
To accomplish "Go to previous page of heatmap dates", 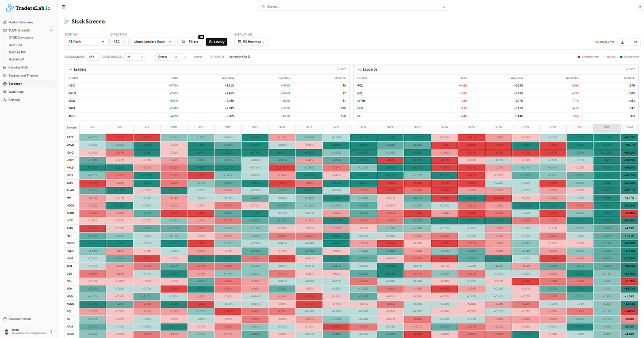I will pos(176,57).
